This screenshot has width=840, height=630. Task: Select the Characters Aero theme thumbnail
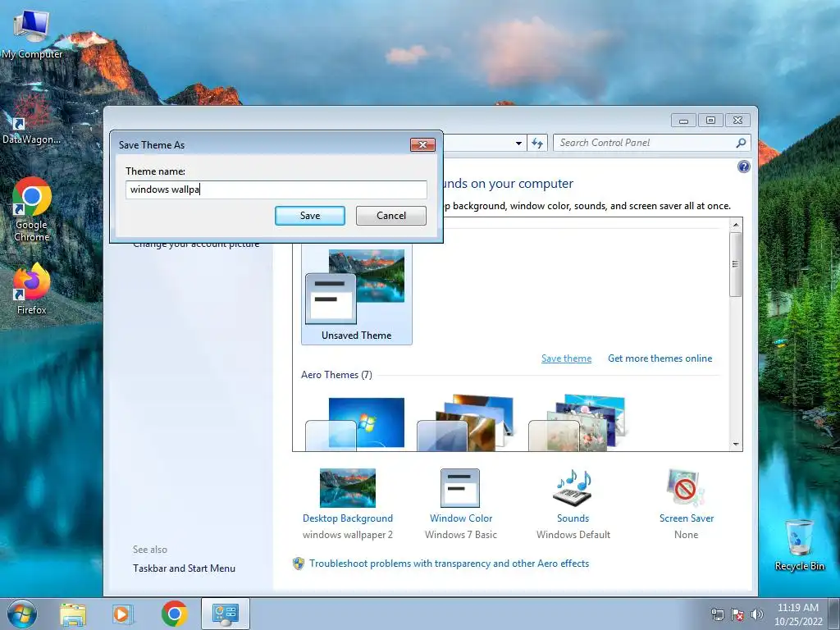pos(577,424)
